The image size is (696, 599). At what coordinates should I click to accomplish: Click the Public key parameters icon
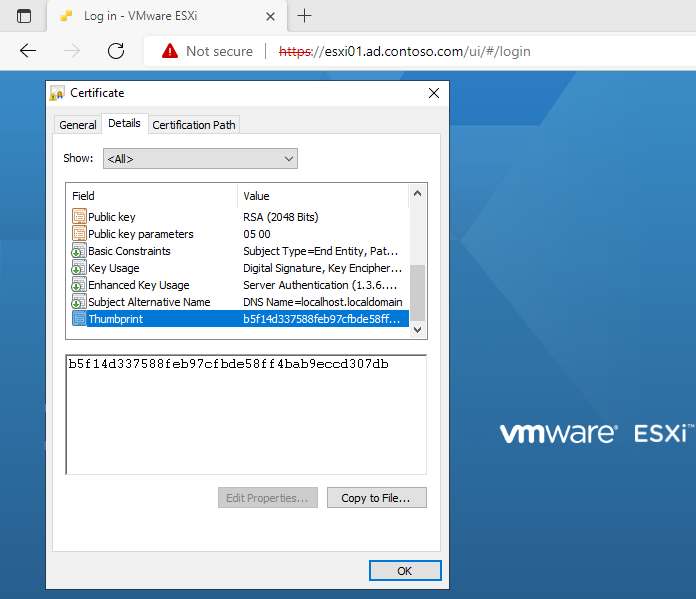coord(79,234)
